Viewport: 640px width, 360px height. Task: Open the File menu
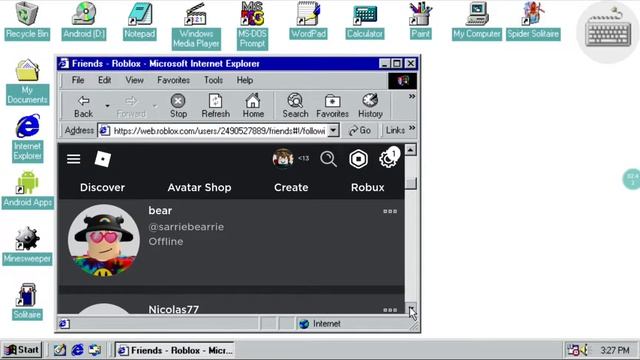point(78,80)
